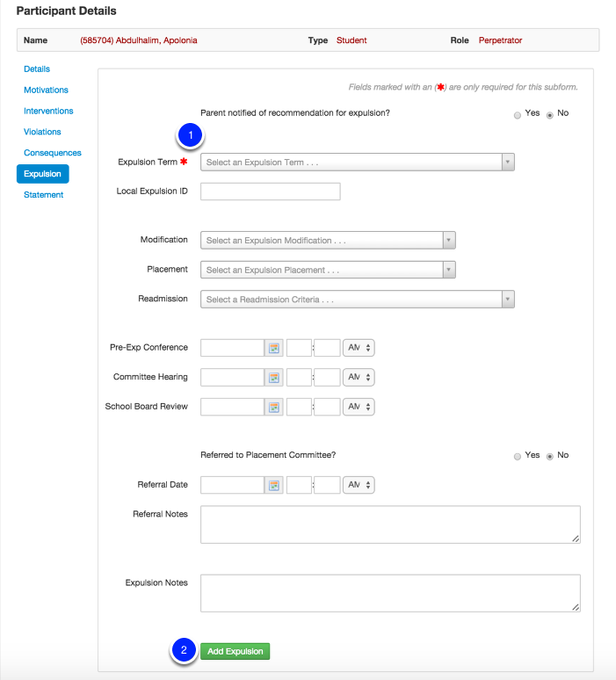Change AM/PM for Committee Hearing
Screen dimensions: 616x680
[x=359, y=377]
